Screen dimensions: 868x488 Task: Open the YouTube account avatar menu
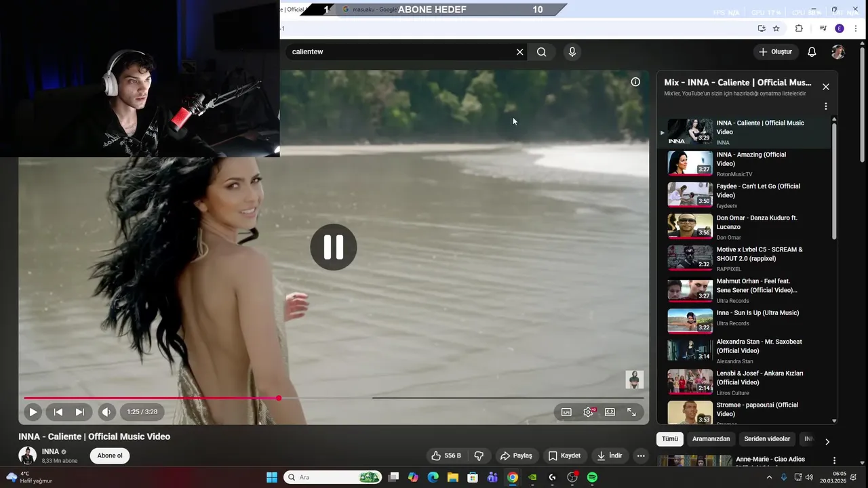pos(838,52)
